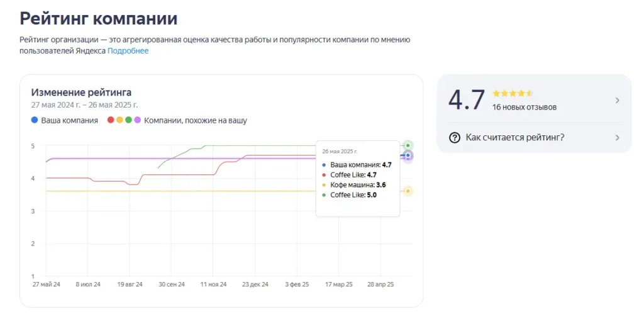Click the date range 27 мая 2024 – 26 мая 2025

click(85, 104)
